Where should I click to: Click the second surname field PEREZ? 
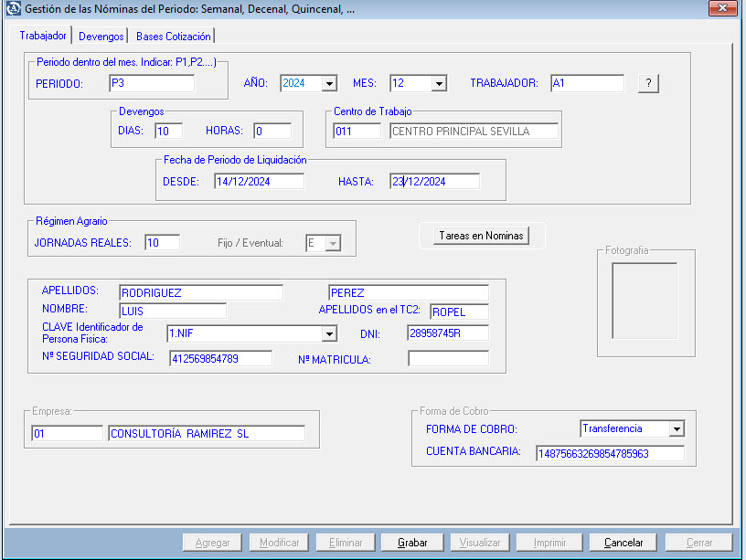coord(409,293)
